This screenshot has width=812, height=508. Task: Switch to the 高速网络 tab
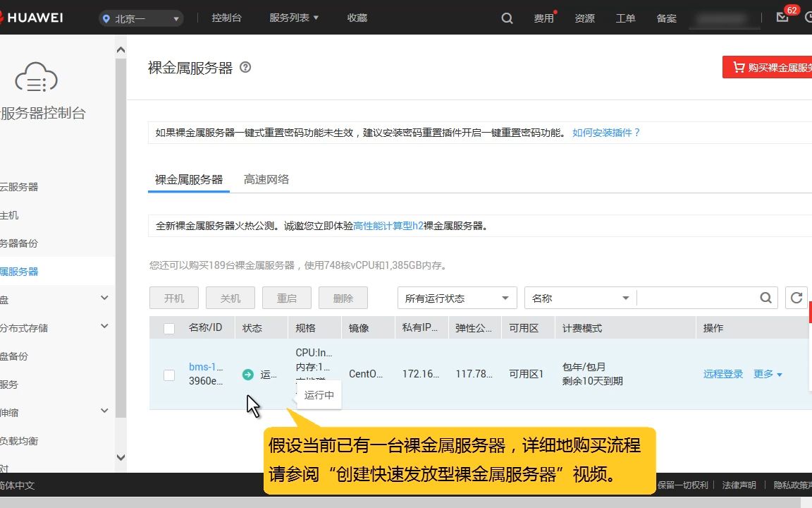coord(266,180)
